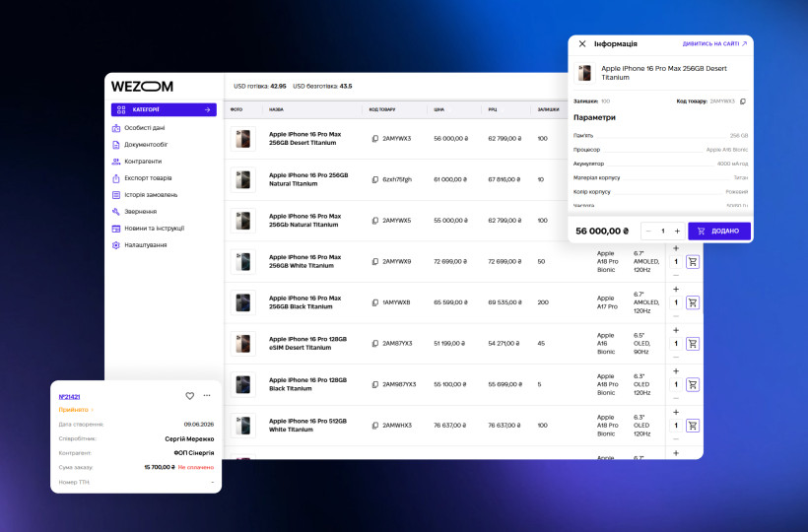808x532 pixels.
Task: Open Дивитись на сайті link
Action: tap(714, 43)
